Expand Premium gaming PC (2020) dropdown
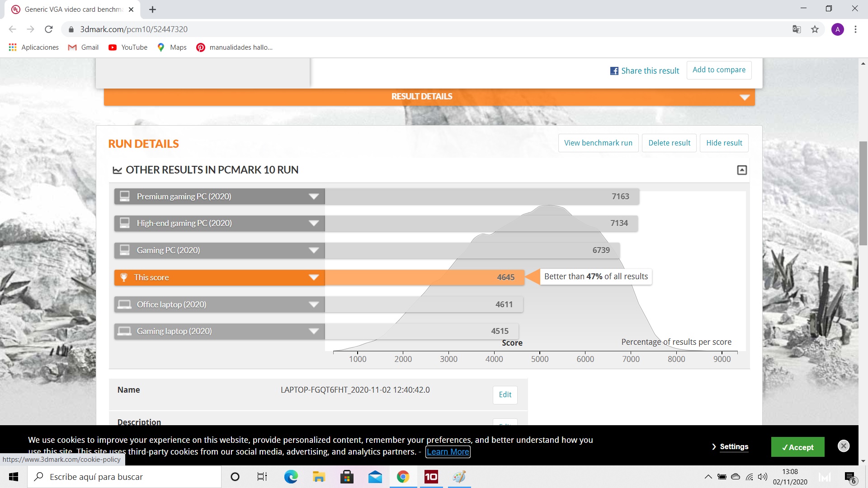This screenshot has width=868, height=488. [x=314, y=197]
